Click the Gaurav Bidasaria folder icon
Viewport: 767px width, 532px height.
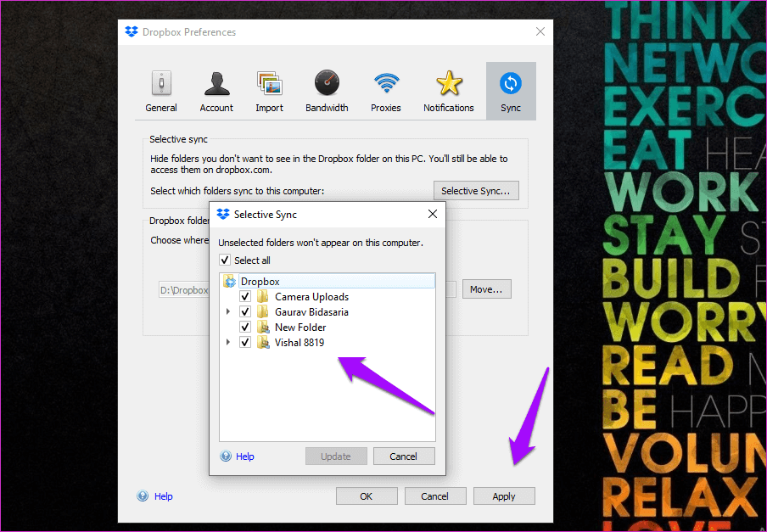point(263,311)
